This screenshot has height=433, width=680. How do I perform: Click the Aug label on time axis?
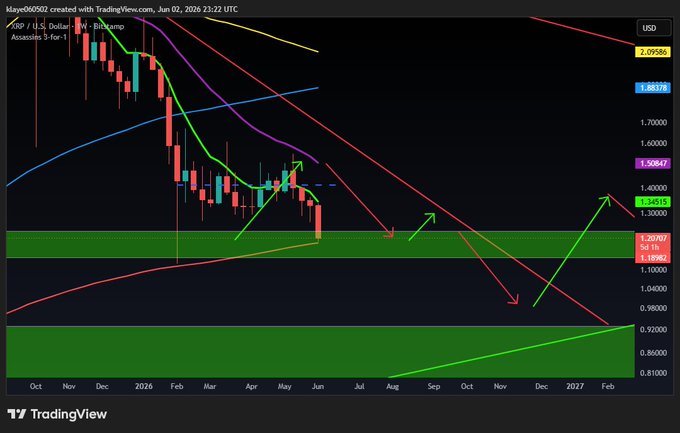click(x=392, y=387)
